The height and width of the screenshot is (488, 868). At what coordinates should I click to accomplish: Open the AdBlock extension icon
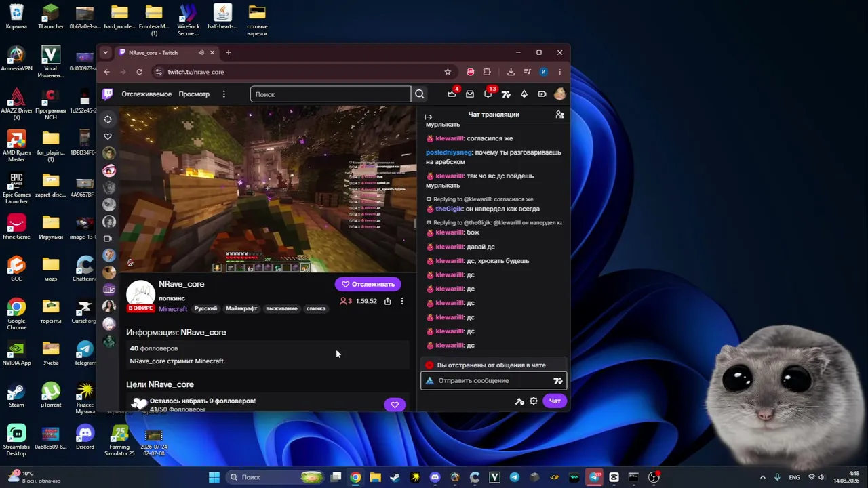pos(470,72)
